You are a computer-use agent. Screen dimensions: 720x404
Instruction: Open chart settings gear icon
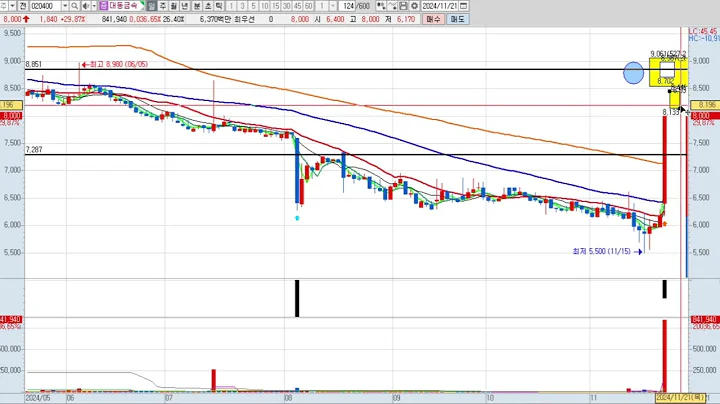(x=414, y=6)
